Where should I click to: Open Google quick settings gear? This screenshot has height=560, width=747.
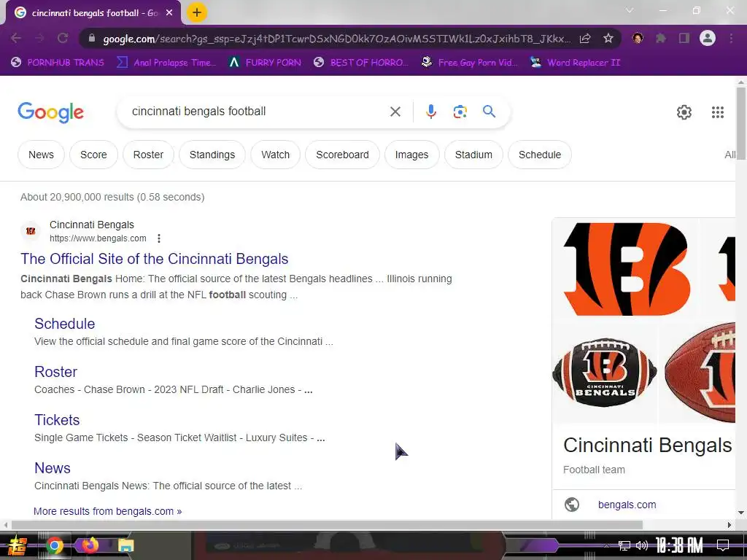tap(684, 112)
